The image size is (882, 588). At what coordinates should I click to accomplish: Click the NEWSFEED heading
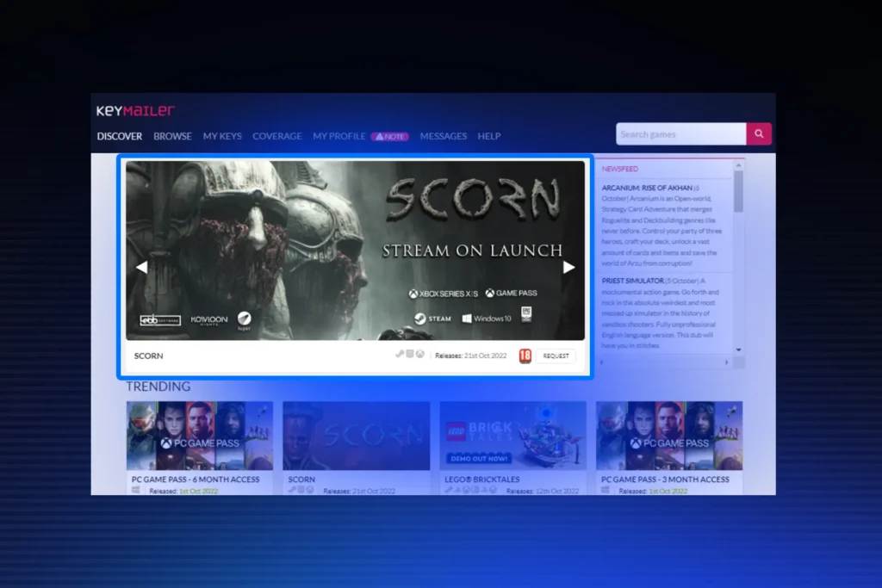620,169
